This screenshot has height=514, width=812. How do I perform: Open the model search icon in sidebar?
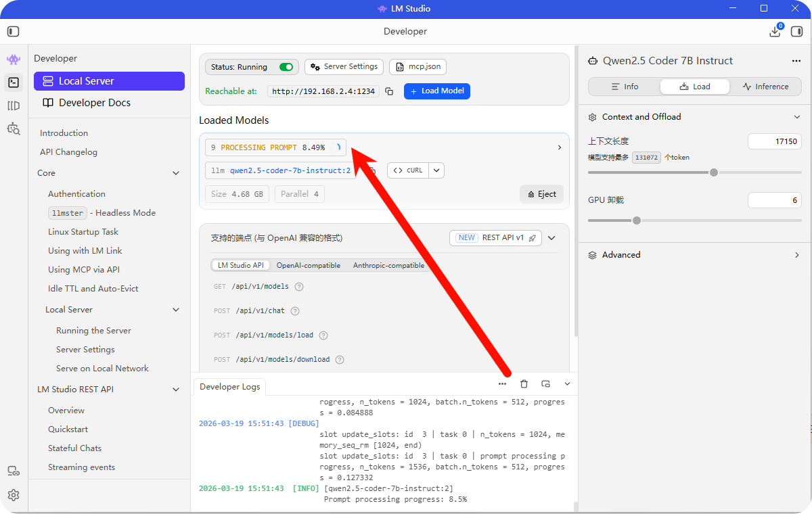pos(14,128)
